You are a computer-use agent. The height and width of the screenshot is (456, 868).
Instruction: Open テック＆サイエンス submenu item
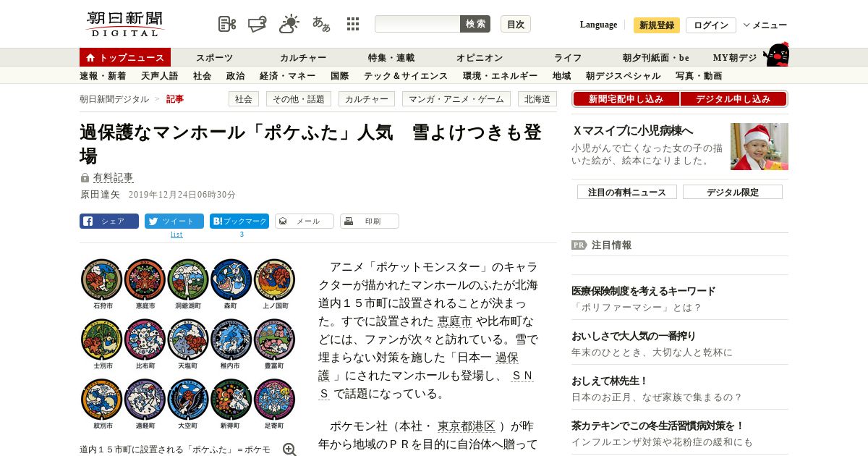[406, 75]
